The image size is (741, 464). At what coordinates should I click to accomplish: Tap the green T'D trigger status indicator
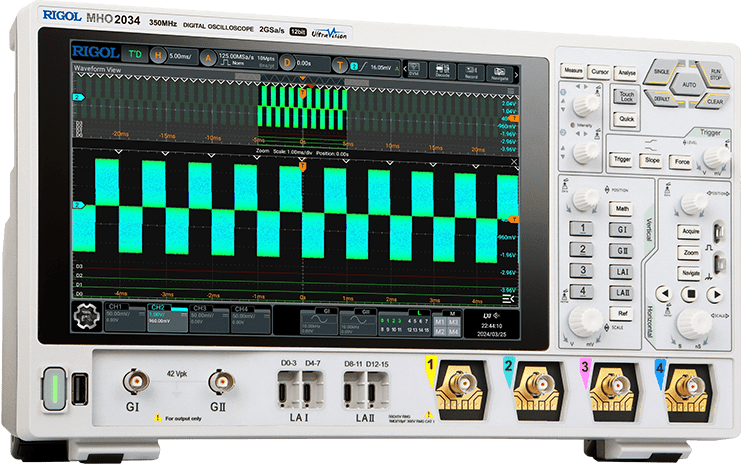click(135, 54)
